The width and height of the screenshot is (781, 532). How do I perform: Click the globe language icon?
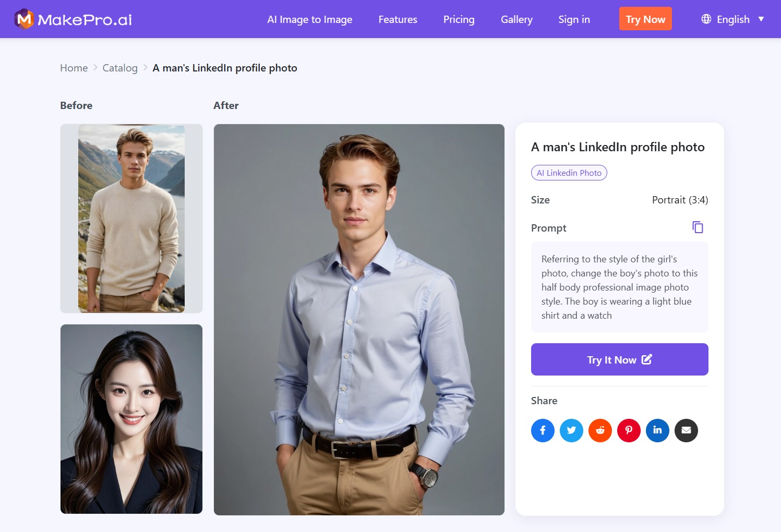tap(705, 19)
